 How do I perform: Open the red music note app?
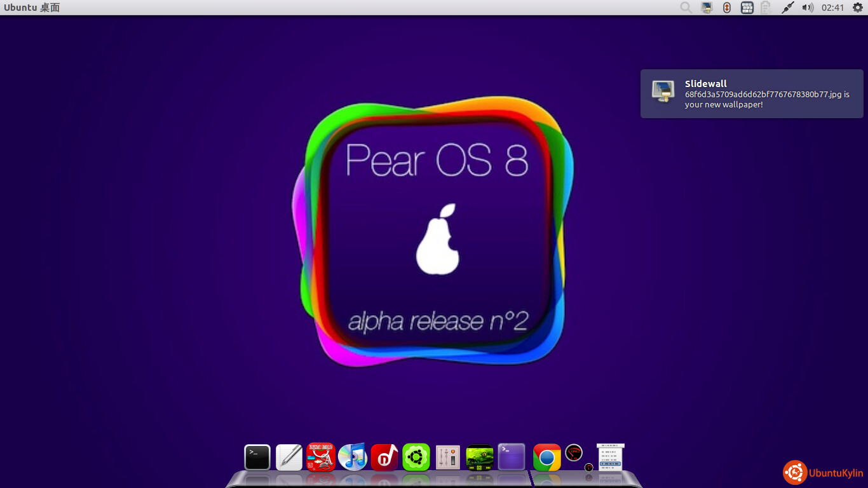[384, 457]
